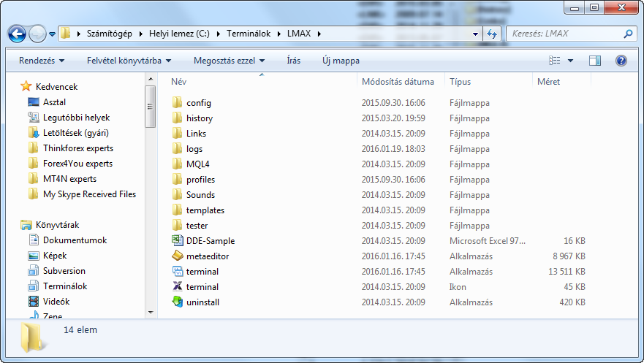Click LMAX breadcrumb segment
644x363 pixels.
(x=298, y=34)
